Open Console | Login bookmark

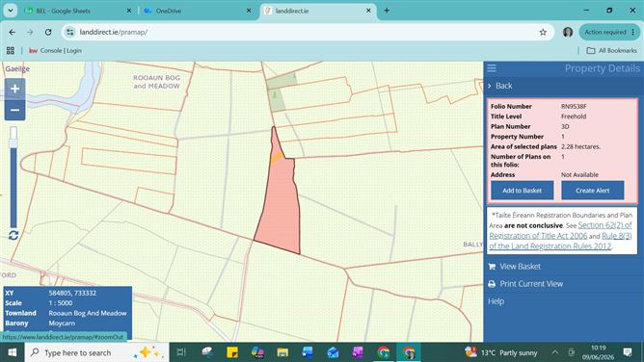pyautogui.click(x=55, y=50)
